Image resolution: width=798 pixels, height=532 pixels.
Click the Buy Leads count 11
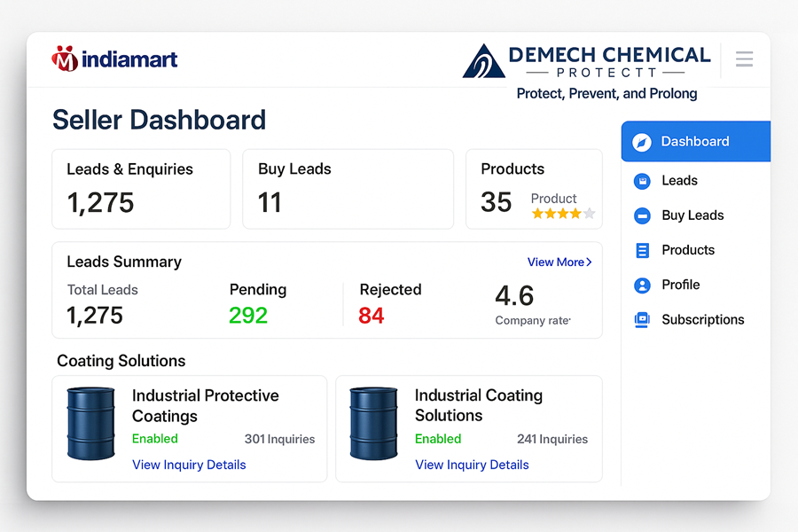(270, 203)
